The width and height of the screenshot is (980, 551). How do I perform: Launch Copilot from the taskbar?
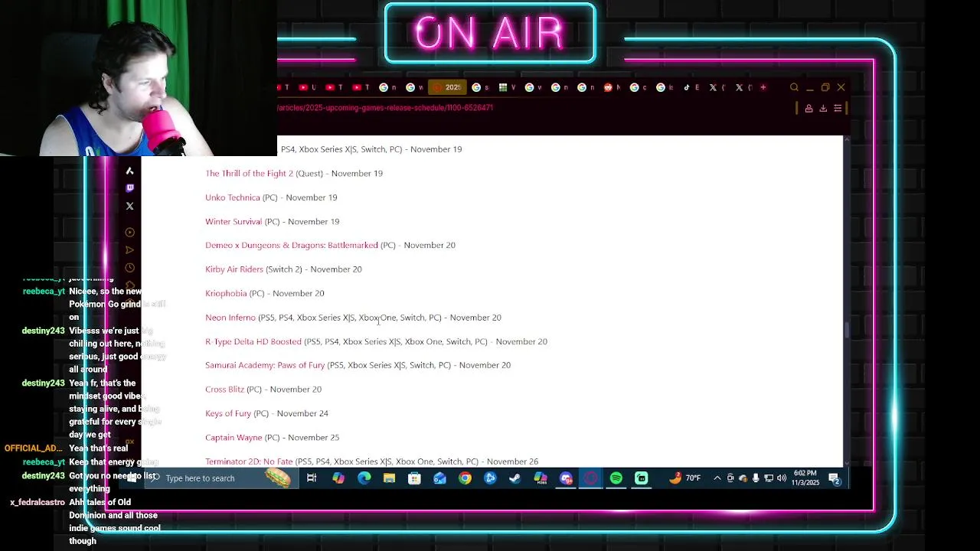click(338, 478)
